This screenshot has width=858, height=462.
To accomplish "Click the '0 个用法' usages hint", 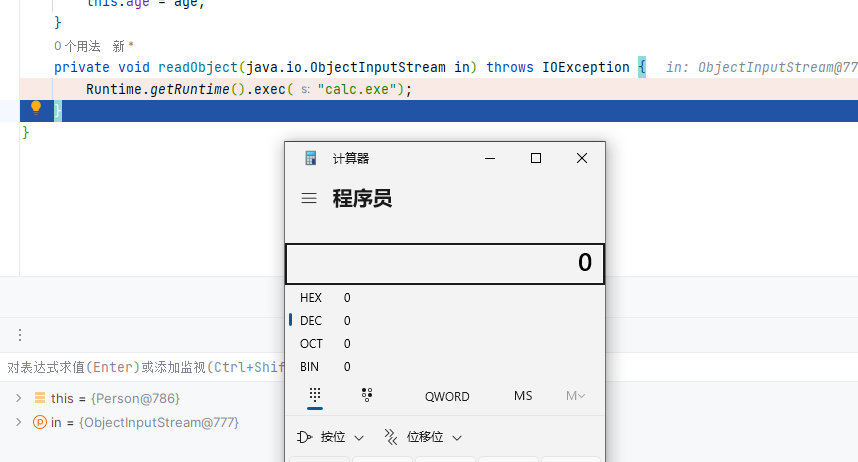I will 77,46.
